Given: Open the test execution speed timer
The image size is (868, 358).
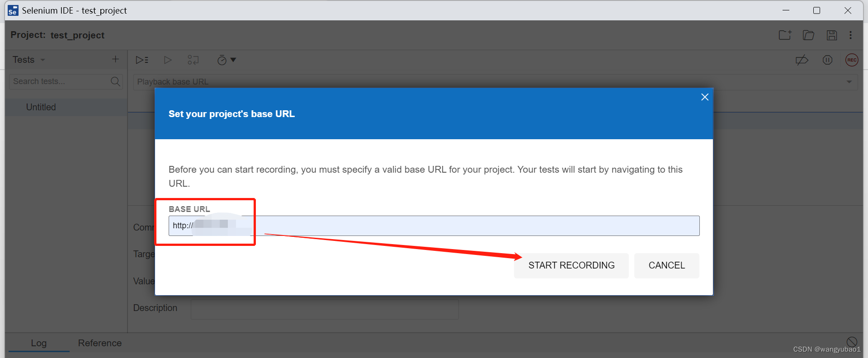Looking at the screenshot, I should (x=226, y=60).
